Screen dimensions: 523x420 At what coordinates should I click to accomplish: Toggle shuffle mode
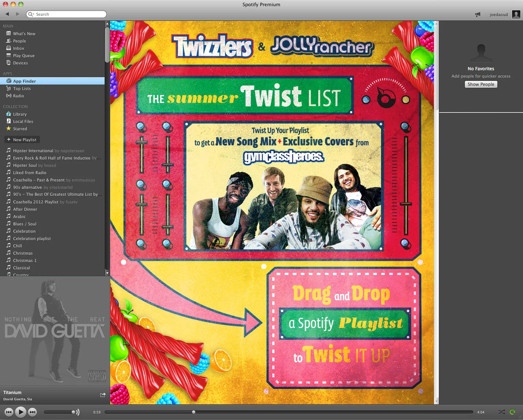(501, 412)
